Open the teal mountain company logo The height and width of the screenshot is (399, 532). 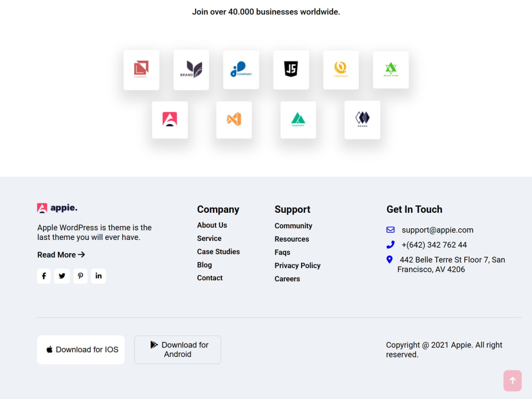(x=298, y=120)
